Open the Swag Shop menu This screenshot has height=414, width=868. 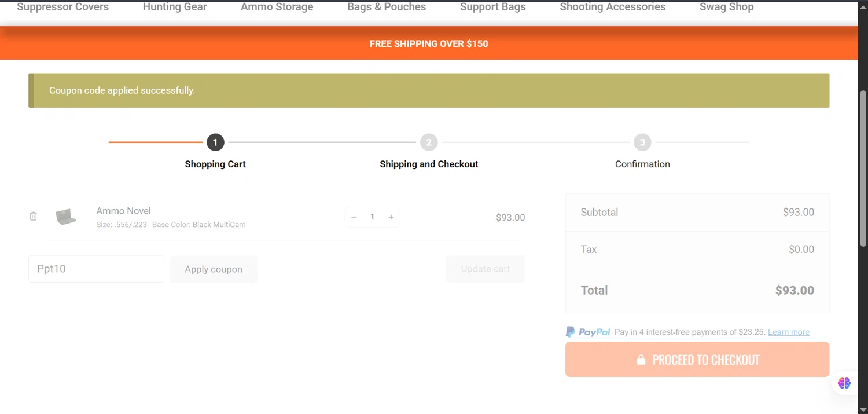727,7
